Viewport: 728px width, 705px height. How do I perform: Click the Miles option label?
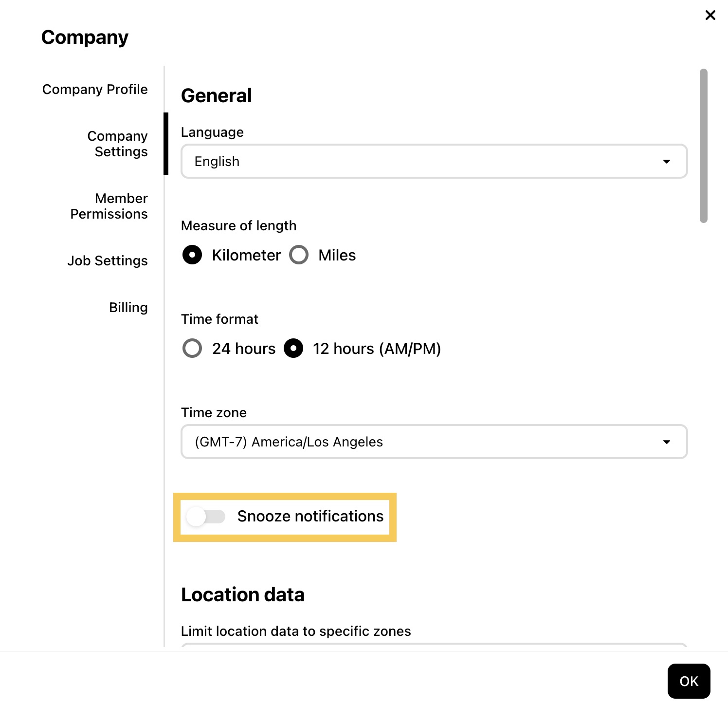click(337, 255)
